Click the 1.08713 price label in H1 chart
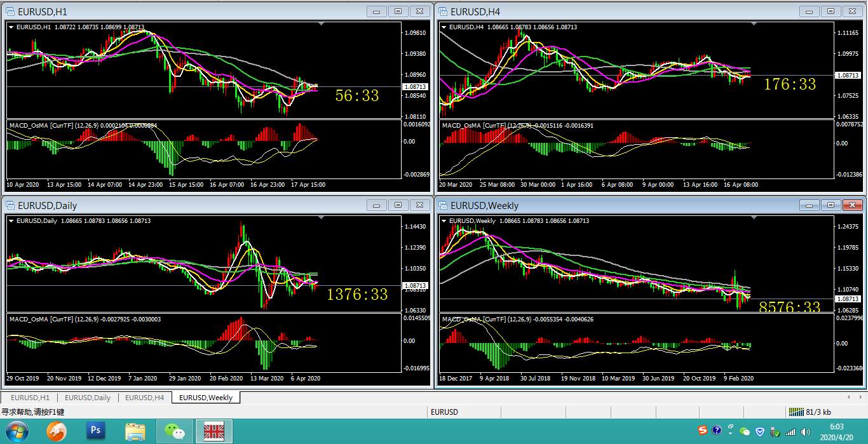Screen dimensions: 868x444 tap(416, 86)
